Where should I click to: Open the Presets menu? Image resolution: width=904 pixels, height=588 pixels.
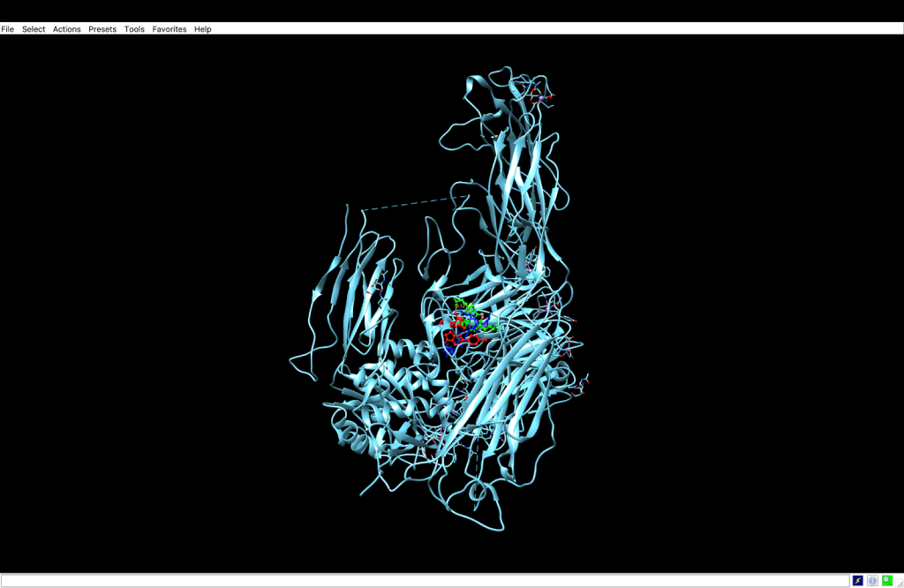(102, 29)
